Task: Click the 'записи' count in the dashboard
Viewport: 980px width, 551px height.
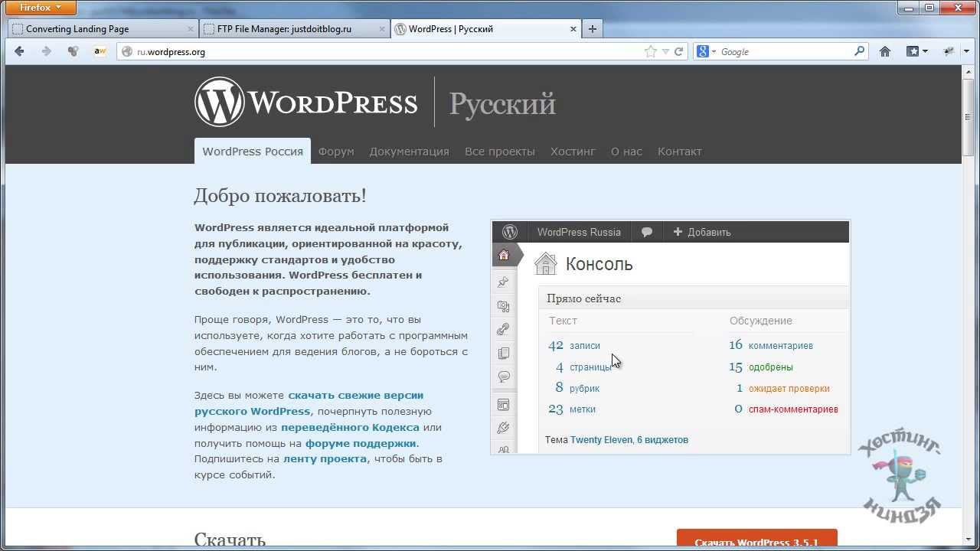Action: [585, 346]
